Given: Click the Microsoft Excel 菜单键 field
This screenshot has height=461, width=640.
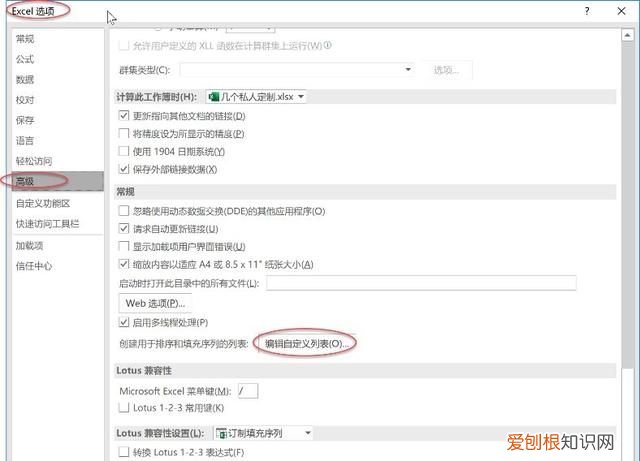Looking at the screenshot, I should point(248,391).
